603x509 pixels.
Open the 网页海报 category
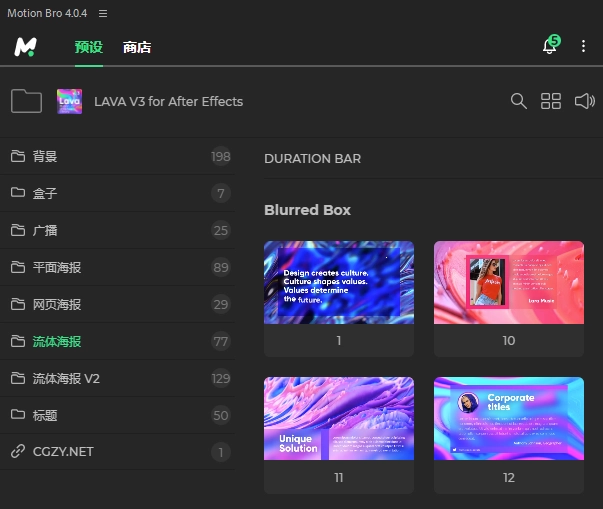[x=117, y=304]
